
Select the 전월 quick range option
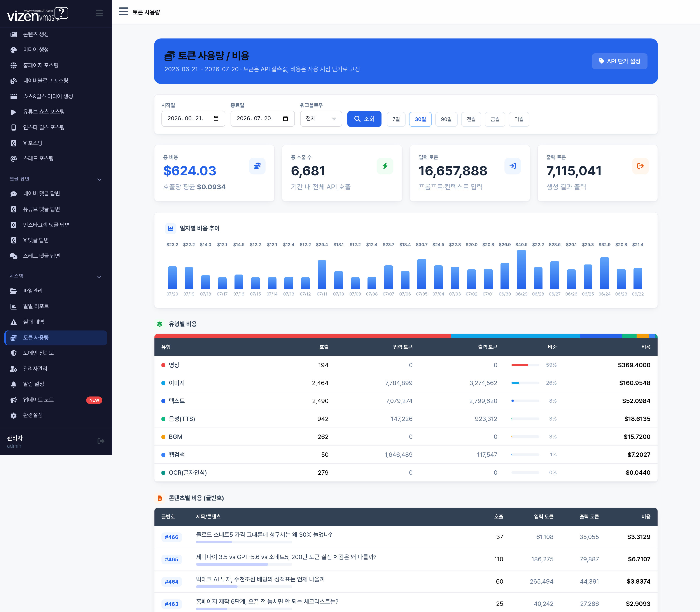pos(471,119)
